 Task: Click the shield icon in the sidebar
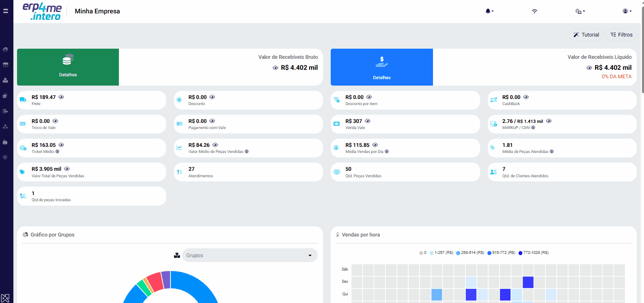point(5,157)
